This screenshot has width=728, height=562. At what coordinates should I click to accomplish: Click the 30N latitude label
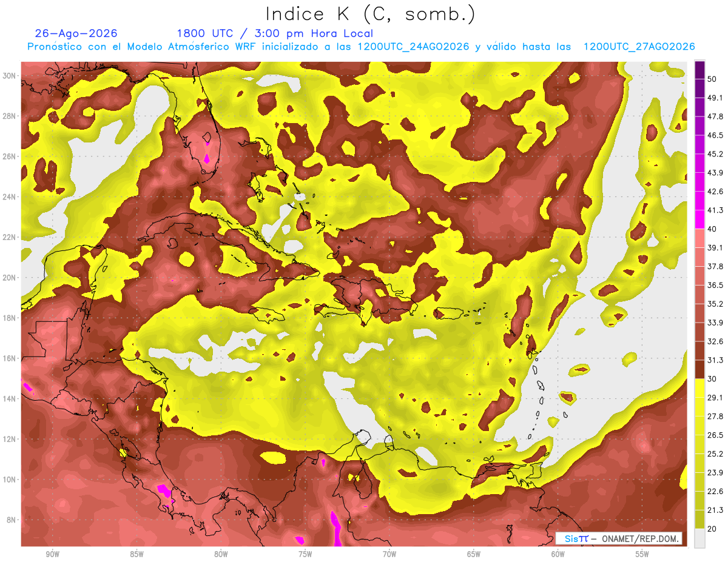tap(10, 76)
